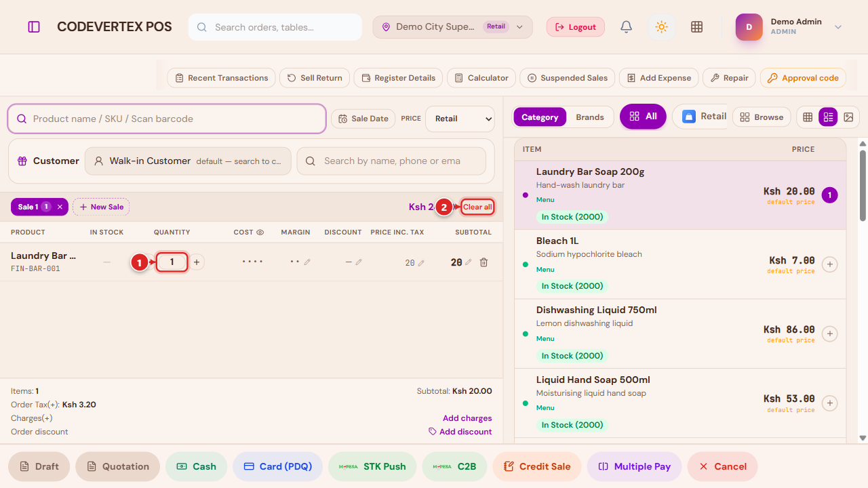Open the Repair tool

729,78
